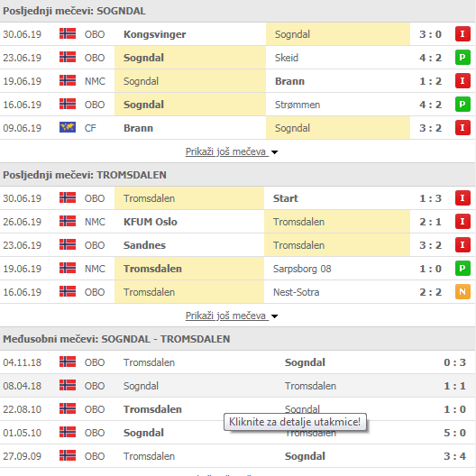Viewport: 476px width, 476px height.
Task: Open the Sogndal vs Brann NMC 1:2 match
Action: click(x=238, y=81)
